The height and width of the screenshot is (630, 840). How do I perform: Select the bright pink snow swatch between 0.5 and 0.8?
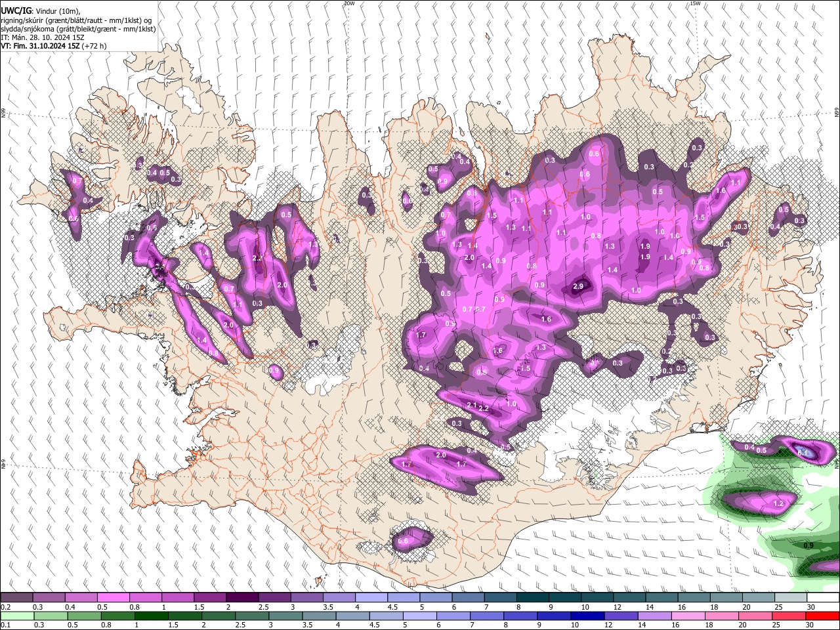(x=113, y=598)
